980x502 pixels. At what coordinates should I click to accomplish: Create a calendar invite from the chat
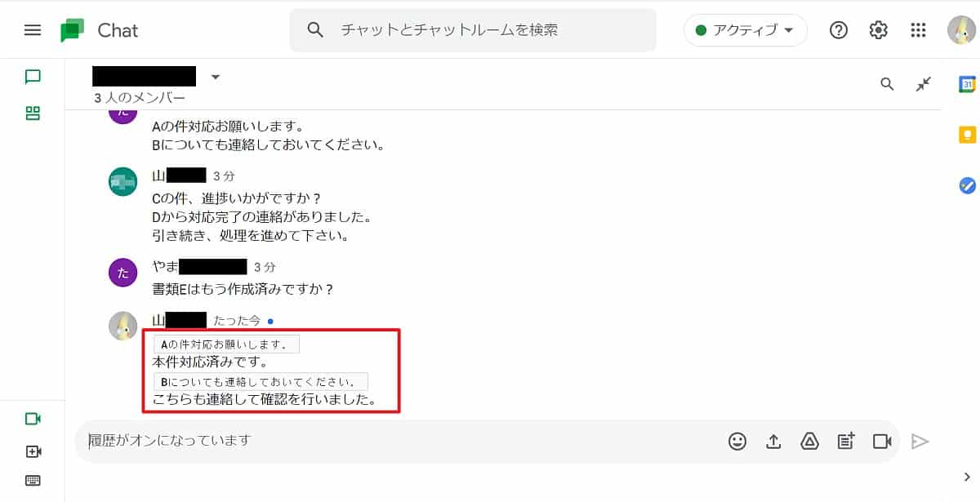pos(845,441)
